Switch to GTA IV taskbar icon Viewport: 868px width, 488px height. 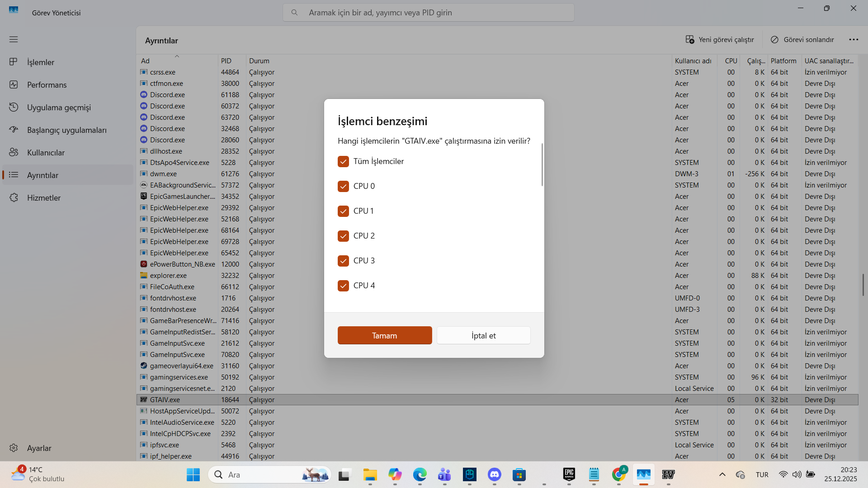669,474
